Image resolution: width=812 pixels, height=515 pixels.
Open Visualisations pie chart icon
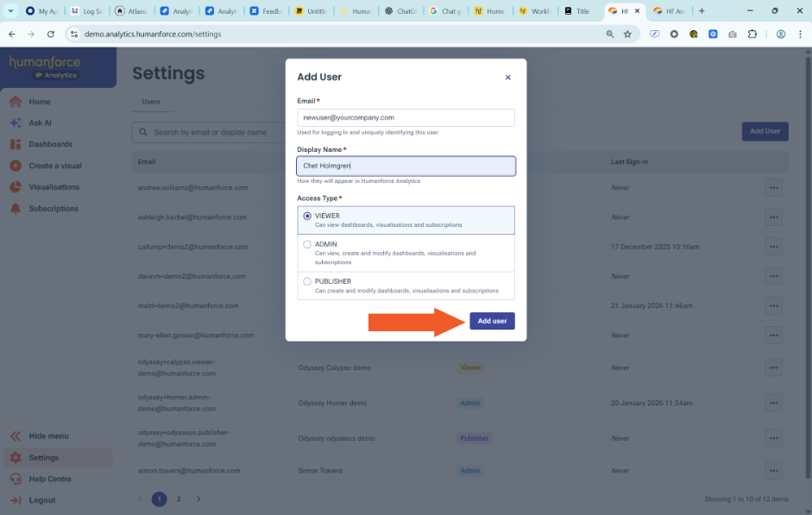tap(15, 187)
